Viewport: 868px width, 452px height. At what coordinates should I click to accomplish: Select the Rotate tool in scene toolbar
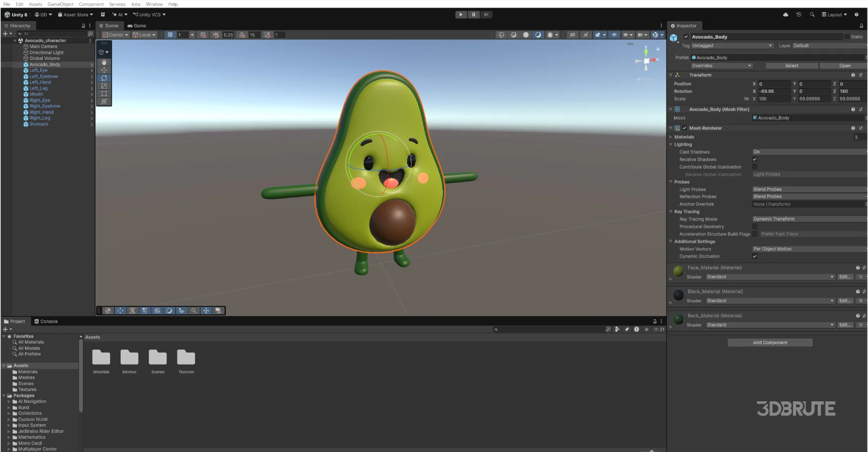click(104, 78)
